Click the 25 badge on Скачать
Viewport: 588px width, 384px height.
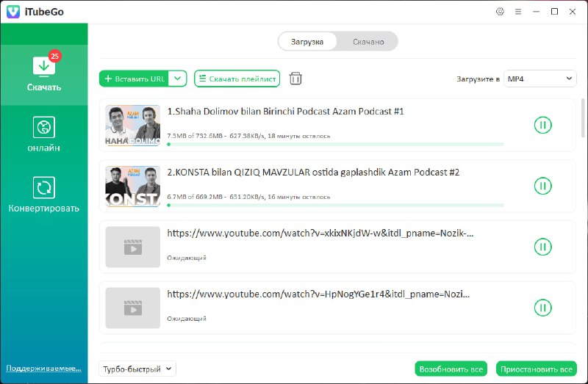(x=54, y=57)
